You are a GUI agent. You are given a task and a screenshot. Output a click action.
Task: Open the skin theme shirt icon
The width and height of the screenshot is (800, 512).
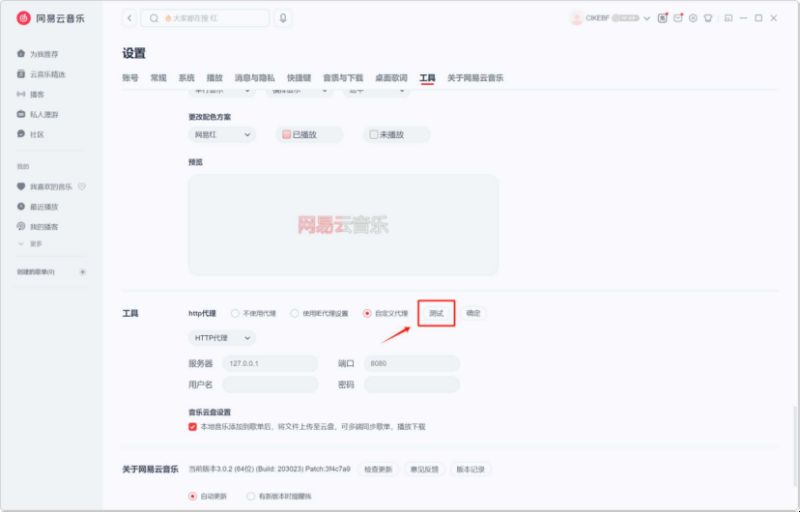pyautogui.click(x=708, y=18)
